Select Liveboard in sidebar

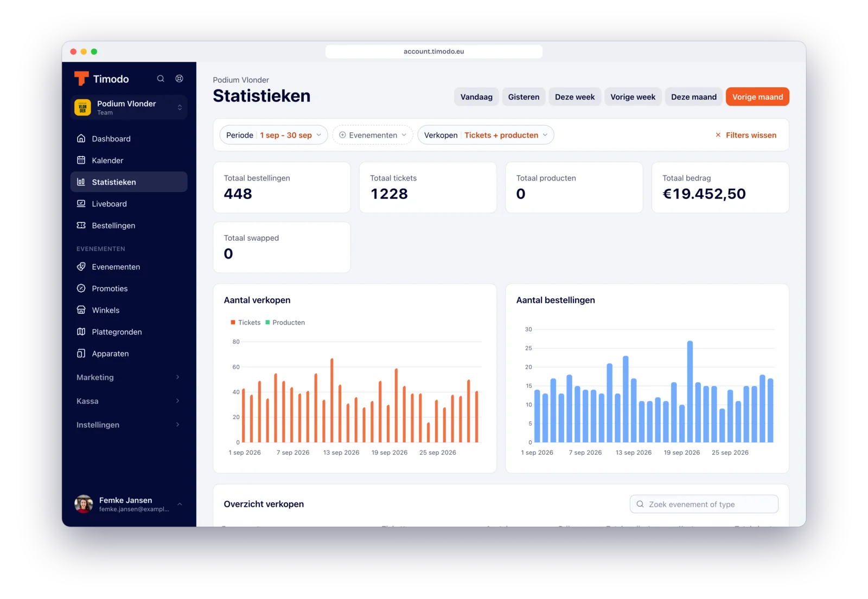(x=129, y=204)
